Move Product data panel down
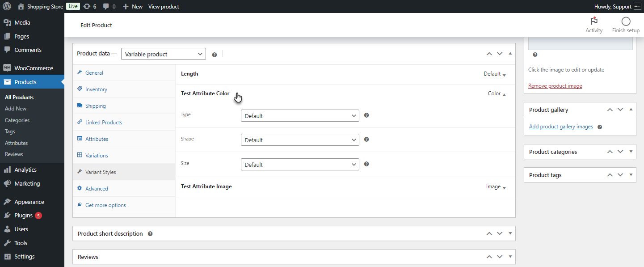The height and width of the screenshot is (267, 644). pyautogui.click(x=500, y=54)
